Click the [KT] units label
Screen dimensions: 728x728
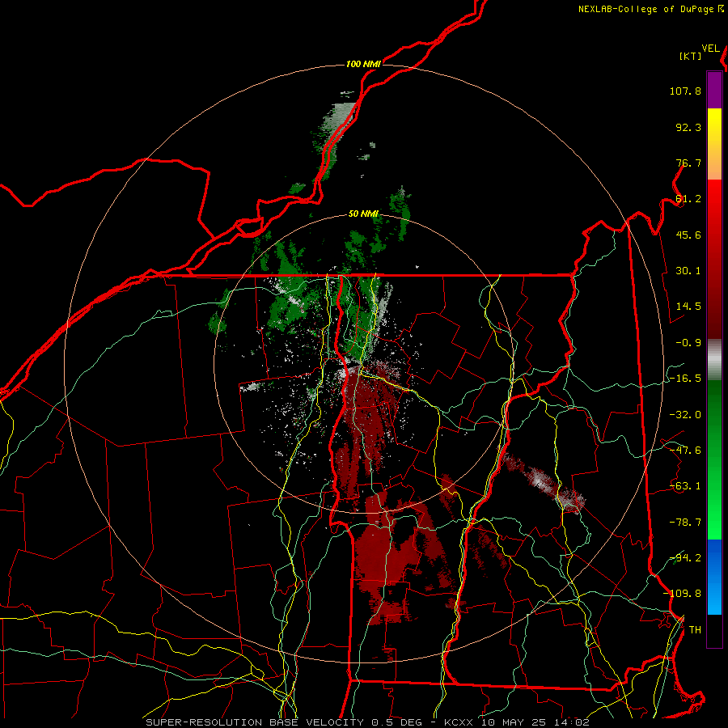[x=691, y=56]
